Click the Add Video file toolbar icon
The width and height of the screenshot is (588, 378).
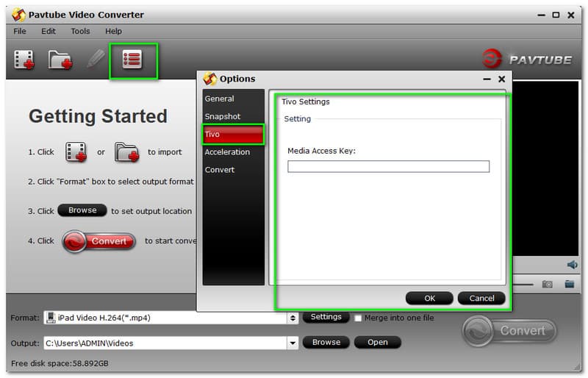(24, 60)
